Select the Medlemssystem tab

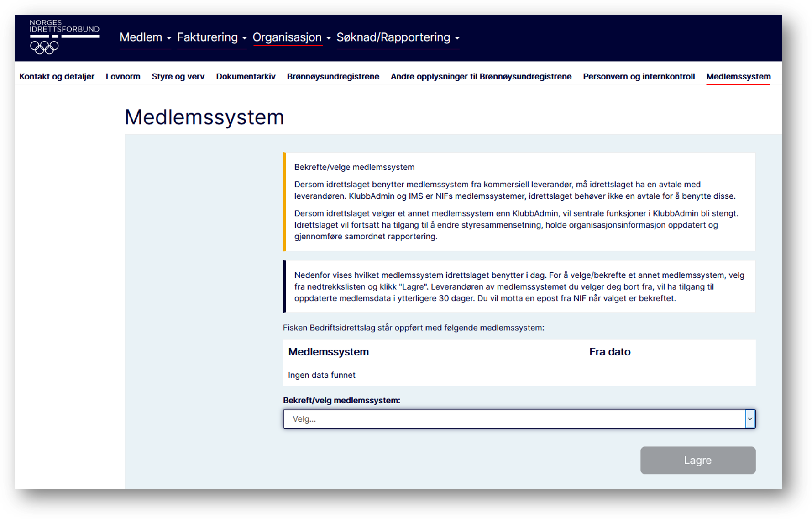[738, 76]
